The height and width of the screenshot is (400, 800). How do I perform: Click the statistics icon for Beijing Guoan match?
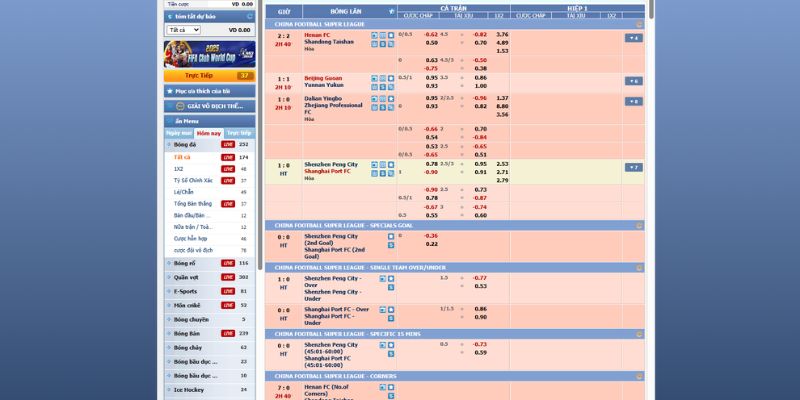pos(384,77)
